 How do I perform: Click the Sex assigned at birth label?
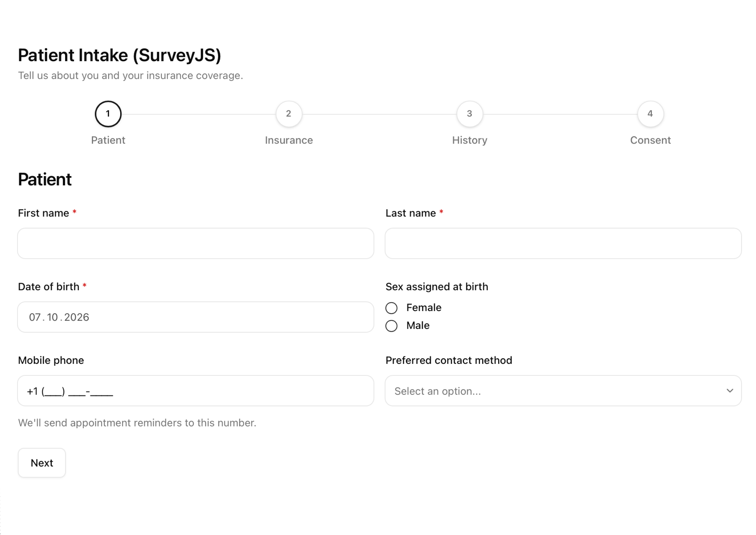(436, 287)
